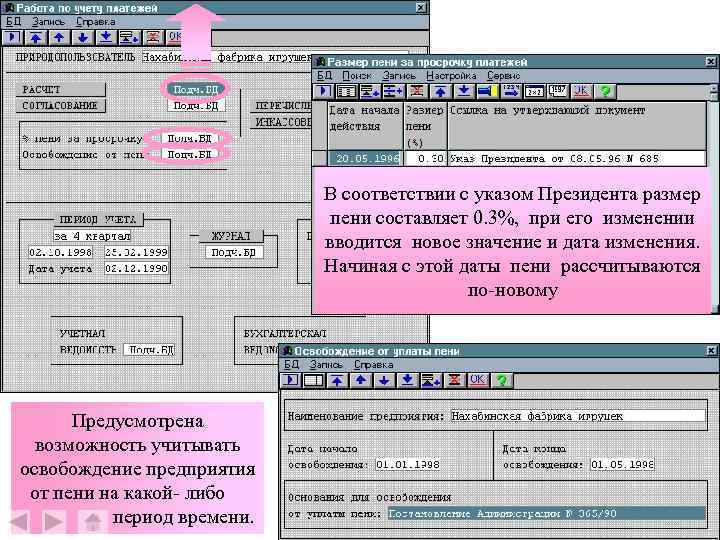This screenshot has height=540, width=720.
Task: Jump to last record in the penalty size window
Action: point(464,91)
